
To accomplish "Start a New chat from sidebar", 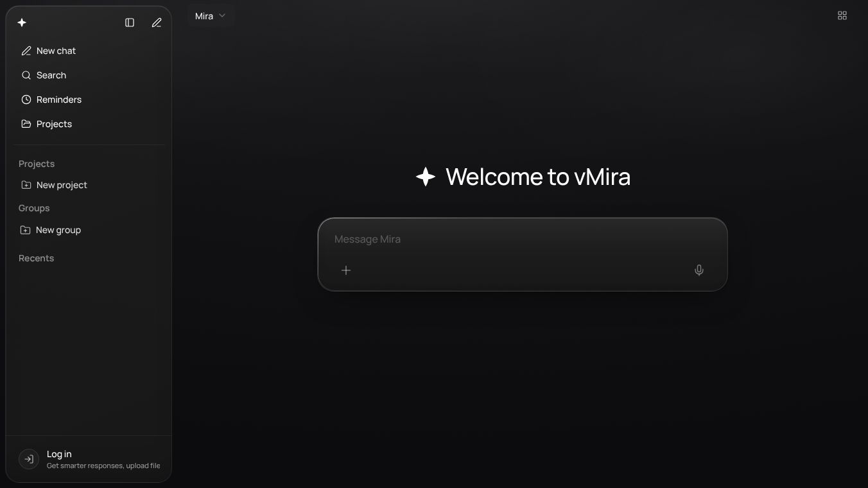I will pos(89,51).
